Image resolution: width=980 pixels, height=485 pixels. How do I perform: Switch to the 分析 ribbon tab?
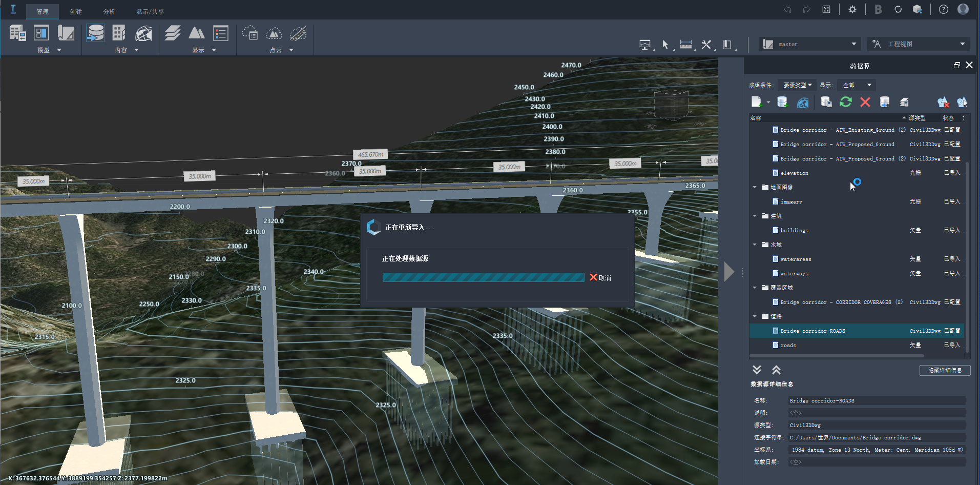[x=109, y=11]
